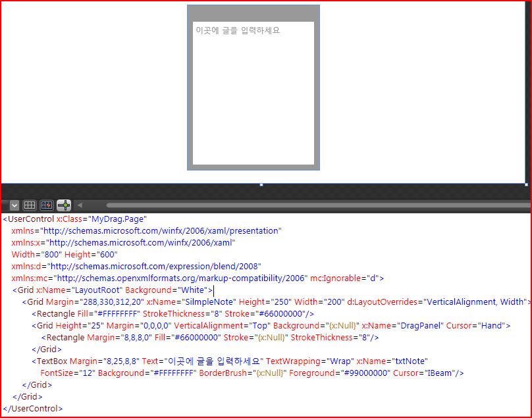Screen dimensions: 532x418
Task: Open the zoom level dropdown arrow
Action: [14, 205]
